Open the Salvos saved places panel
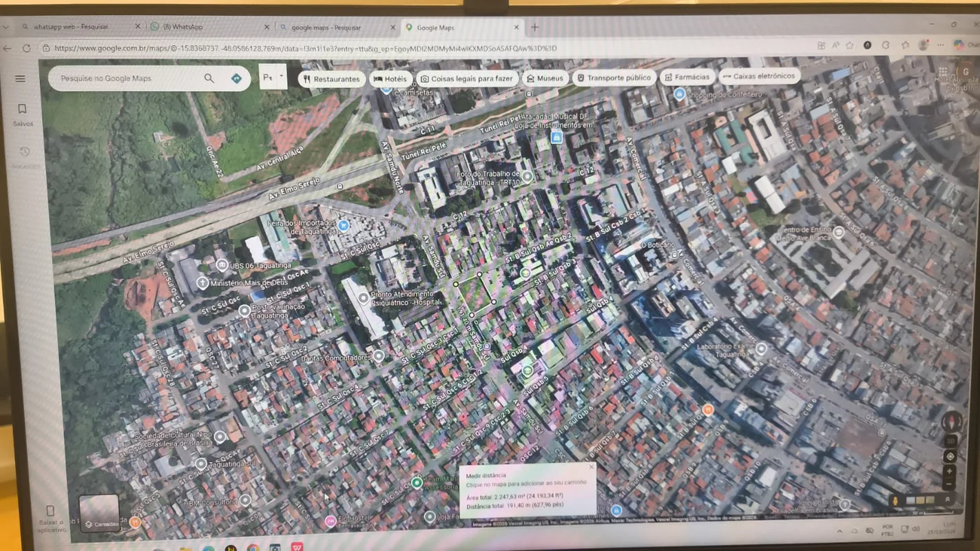The height and width of the screenshot is (551, 980). coord(22,114)
